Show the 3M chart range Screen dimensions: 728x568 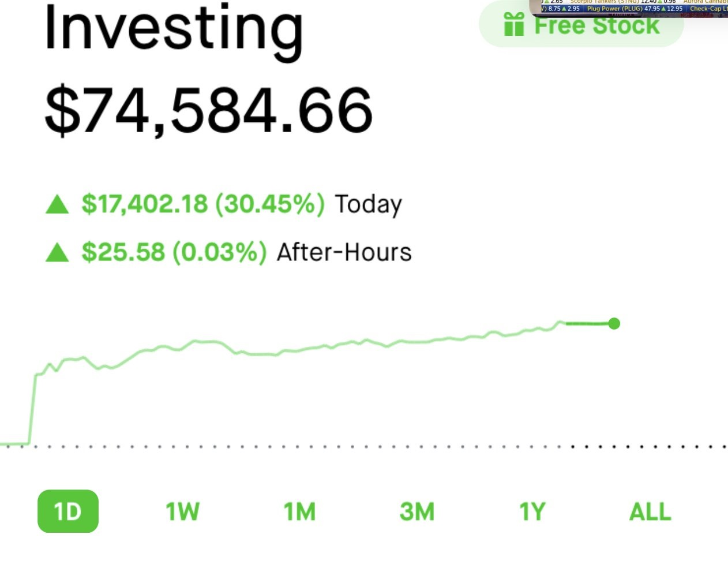[x=416, y=511]
